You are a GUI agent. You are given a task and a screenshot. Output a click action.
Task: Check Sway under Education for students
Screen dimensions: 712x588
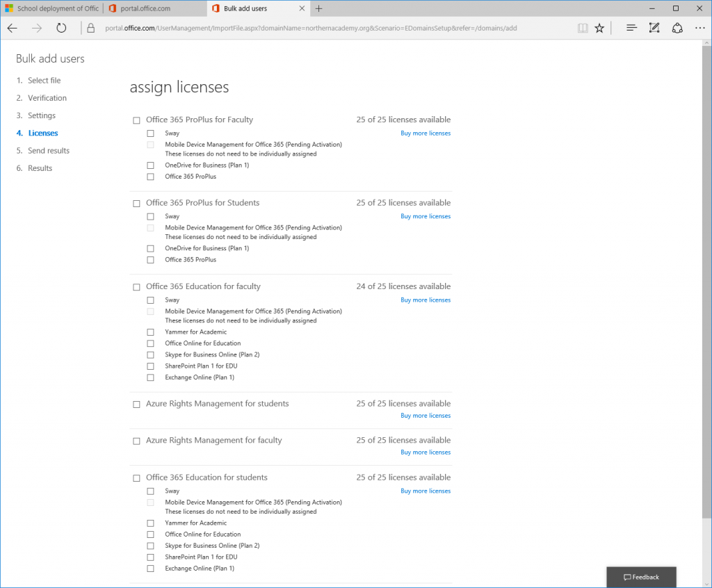click(150, 491)
